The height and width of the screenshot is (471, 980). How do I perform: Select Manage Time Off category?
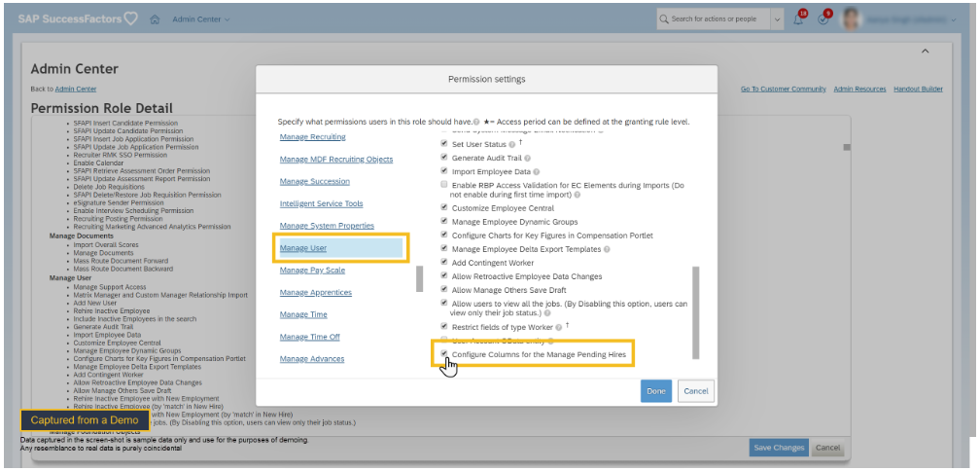pos(310,337)
